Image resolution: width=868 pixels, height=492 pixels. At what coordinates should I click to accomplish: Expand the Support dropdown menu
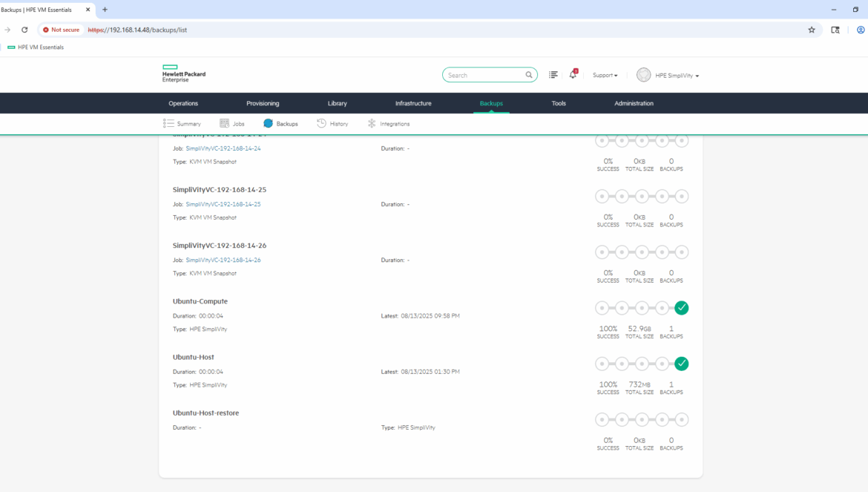click(605, 76)
